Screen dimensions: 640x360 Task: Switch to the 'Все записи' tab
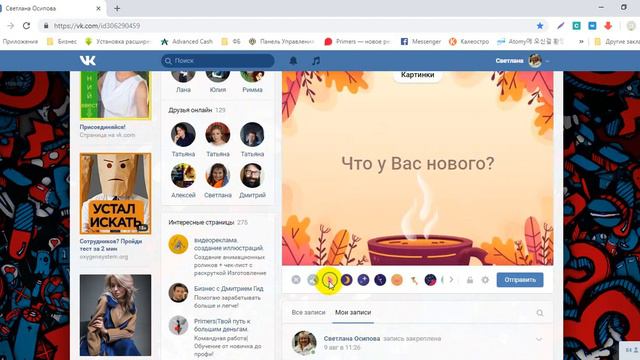pos(308,312)
